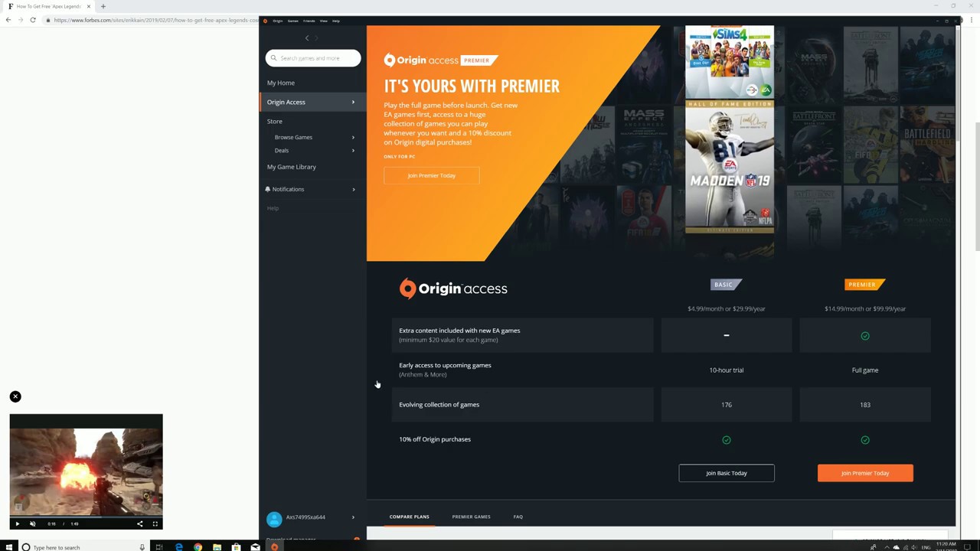Click the floating video progress bar
980x551 pixels.
coord(86,517)
